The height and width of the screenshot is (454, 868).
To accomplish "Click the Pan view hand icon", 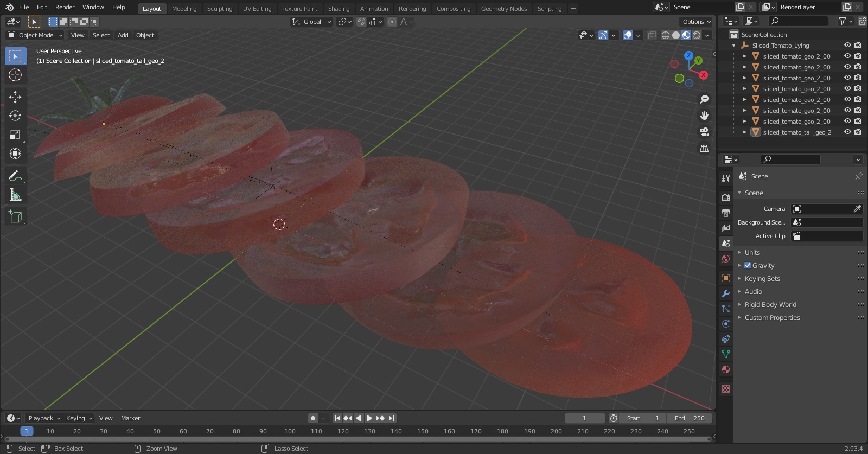I will [x=704, y=116].
